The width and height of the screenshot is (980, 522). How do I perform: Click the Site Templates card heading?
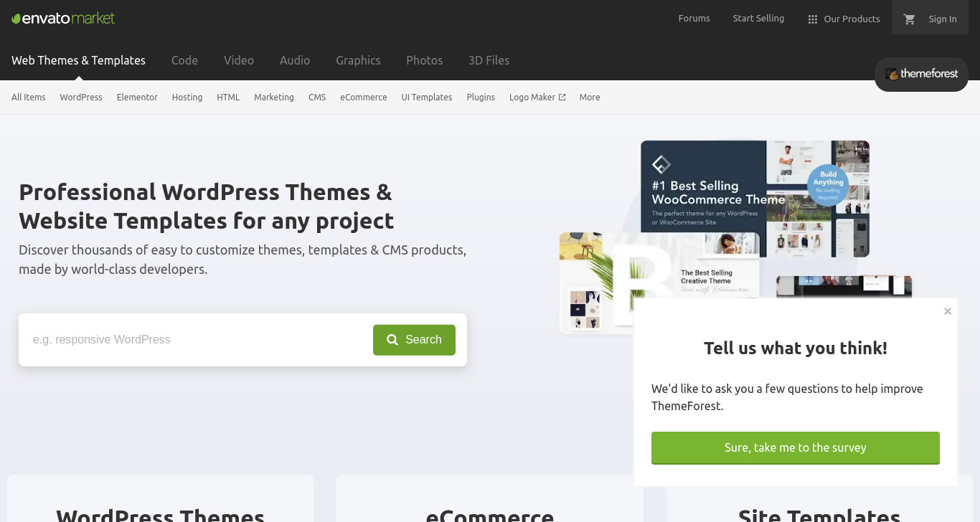819,514
